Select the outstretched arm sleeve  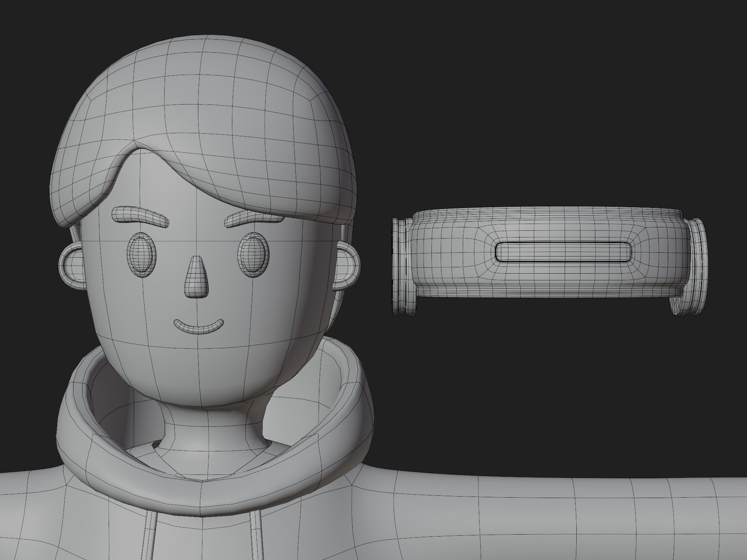pos(560,519)
